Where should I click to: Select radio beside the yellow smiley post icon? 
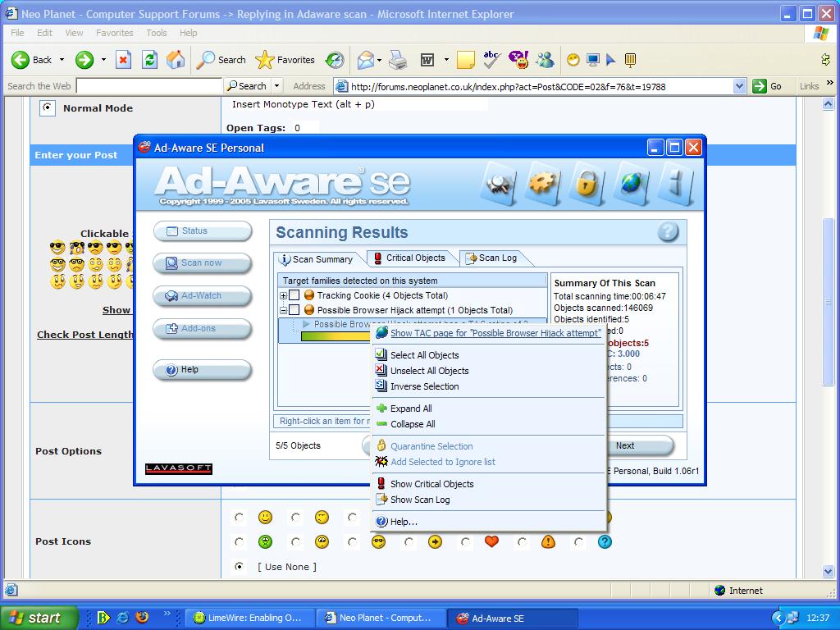click(239, 517)
